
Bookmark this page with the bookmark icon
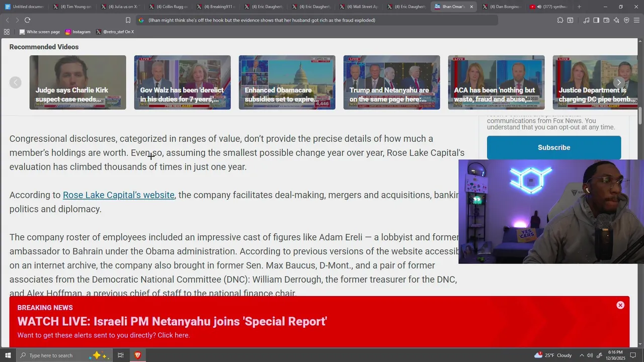128,20
